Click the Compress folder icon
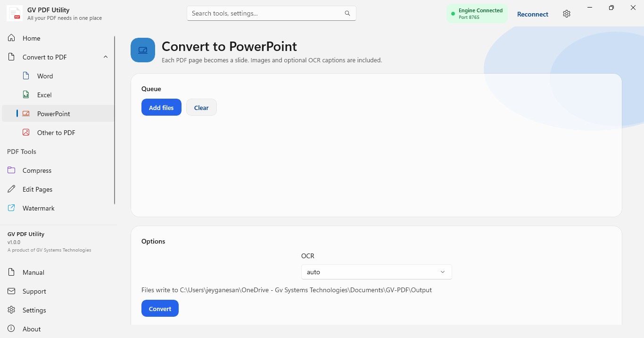 pyautogui.click(x=12, y=170)
